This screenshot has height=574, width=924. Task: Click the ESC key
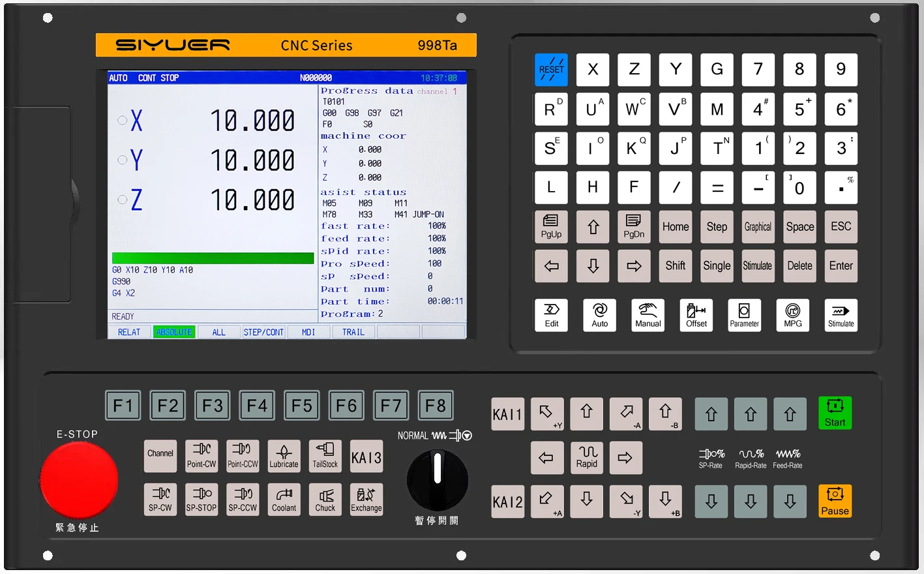(x=841, y=226)
